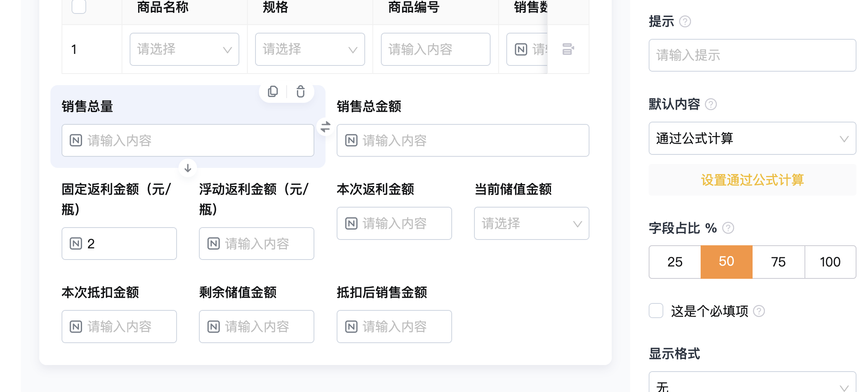Click 设置通过公式计算 button
The image size is (868, 392).
pos(752,180)
